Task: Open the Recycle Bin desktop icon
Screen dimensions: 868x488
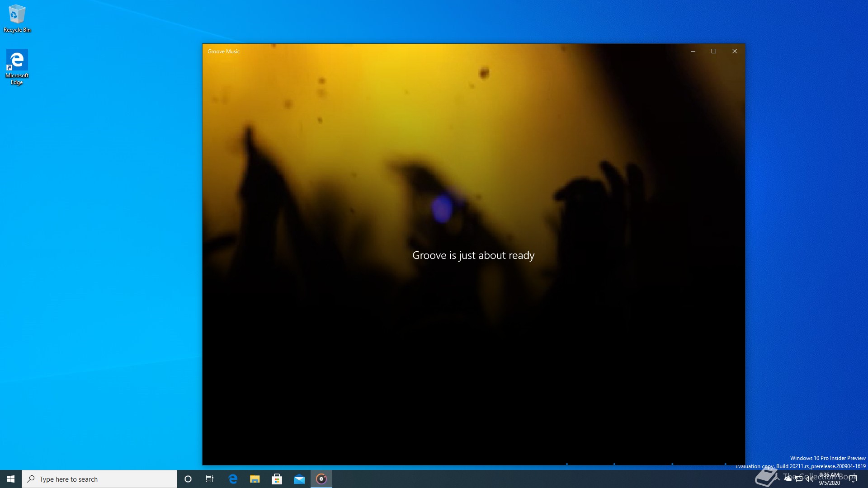Action: pos(17,19)
